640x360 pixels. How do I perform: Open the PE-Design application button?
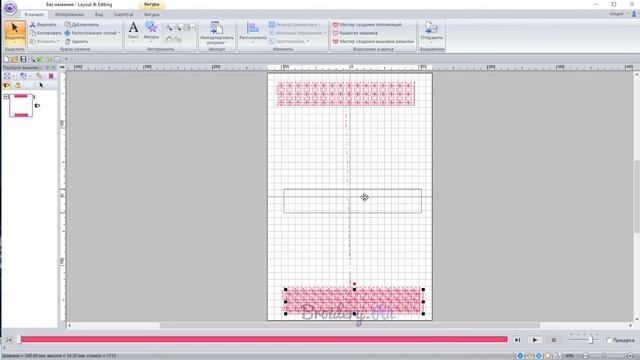click(x=10, y=8)
